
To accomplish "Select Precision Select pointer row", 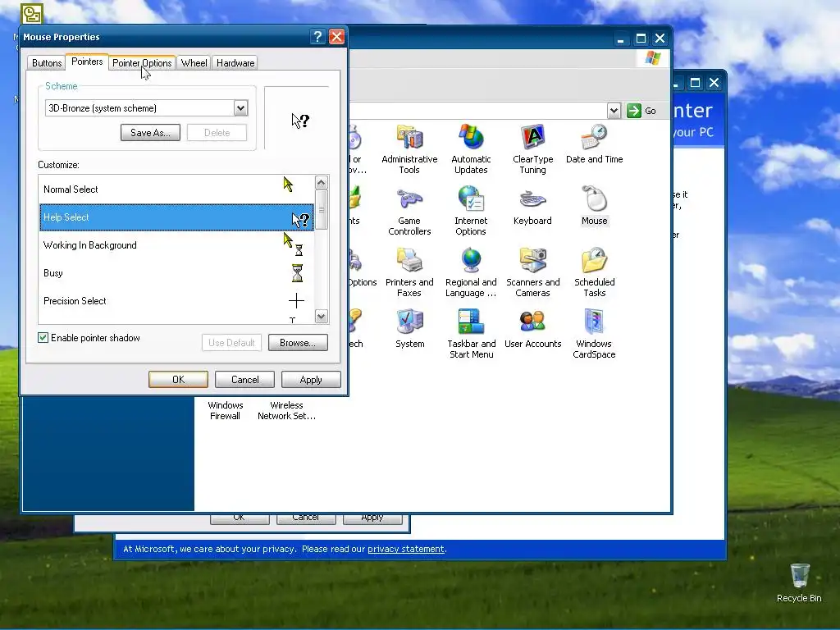I will (176, 300).
